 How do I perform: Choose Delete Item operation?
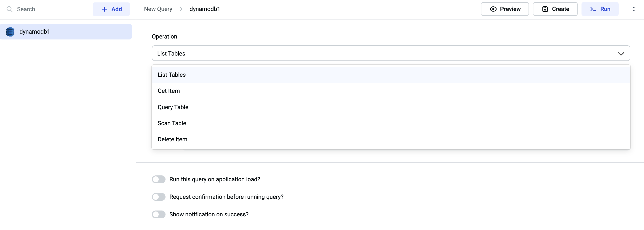173,139
